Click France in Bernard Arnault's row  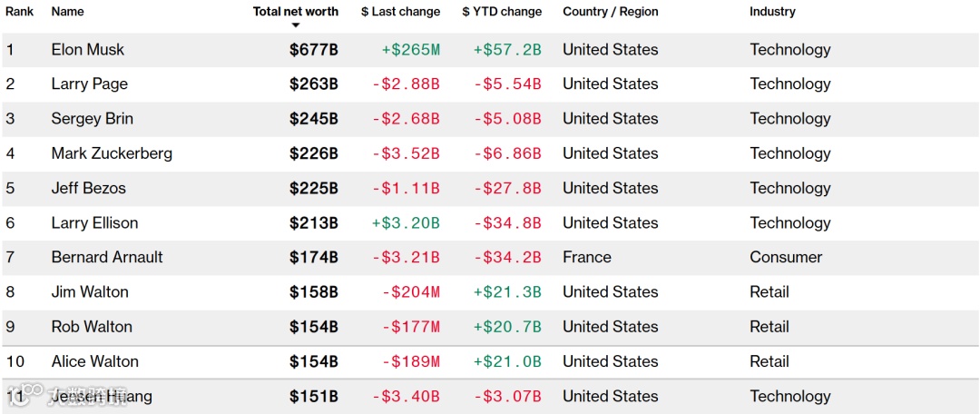pos(587,258)
